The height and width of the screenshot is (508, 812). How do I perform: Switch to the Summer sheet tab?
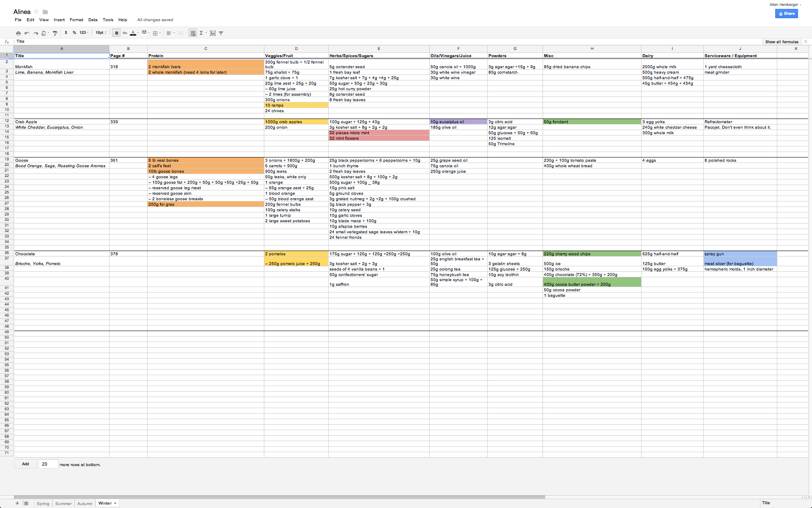click(63, 503)
